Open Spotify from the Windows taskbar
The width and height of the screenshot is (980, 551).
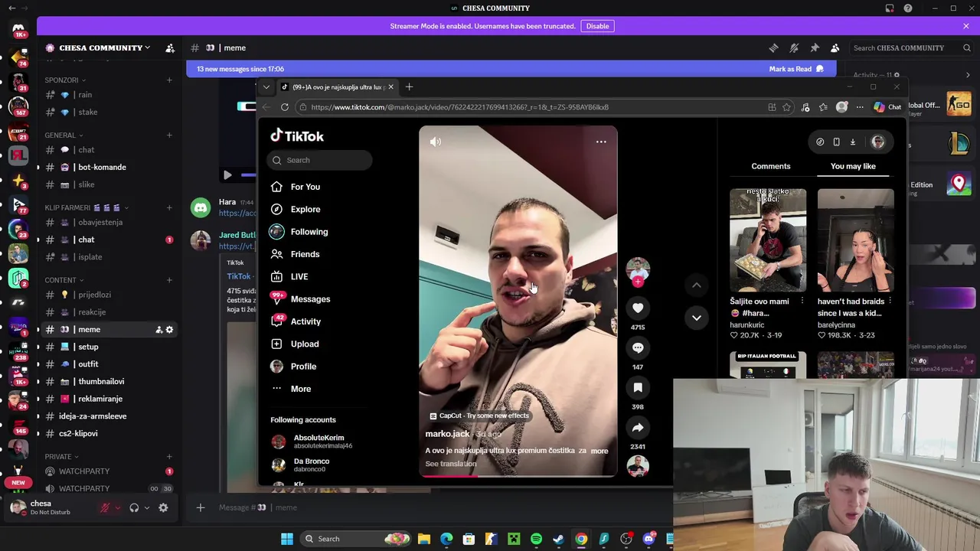tap(536, 539)
